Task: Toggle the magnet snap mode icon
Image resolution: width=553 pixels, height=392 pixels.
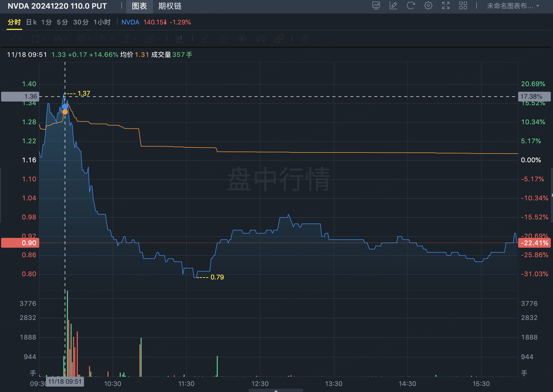Action: 260,39
